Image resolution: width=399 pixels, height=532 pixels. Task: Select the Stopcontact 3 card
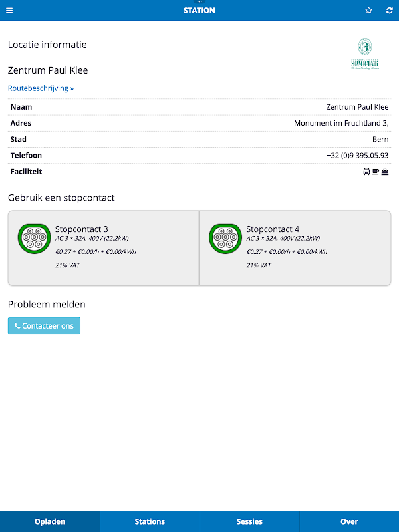click(104, 248)
